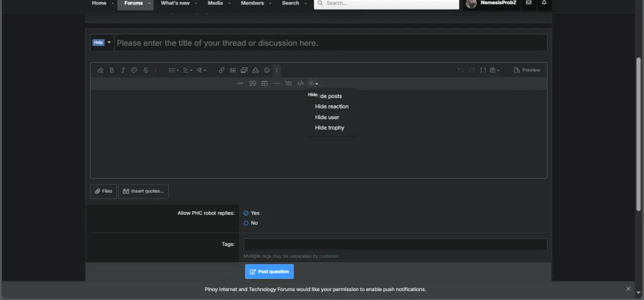The width and height of the screenshot is (644, 300).
Task: Expand the Media dropdown arrow
Action: point(229,4)
